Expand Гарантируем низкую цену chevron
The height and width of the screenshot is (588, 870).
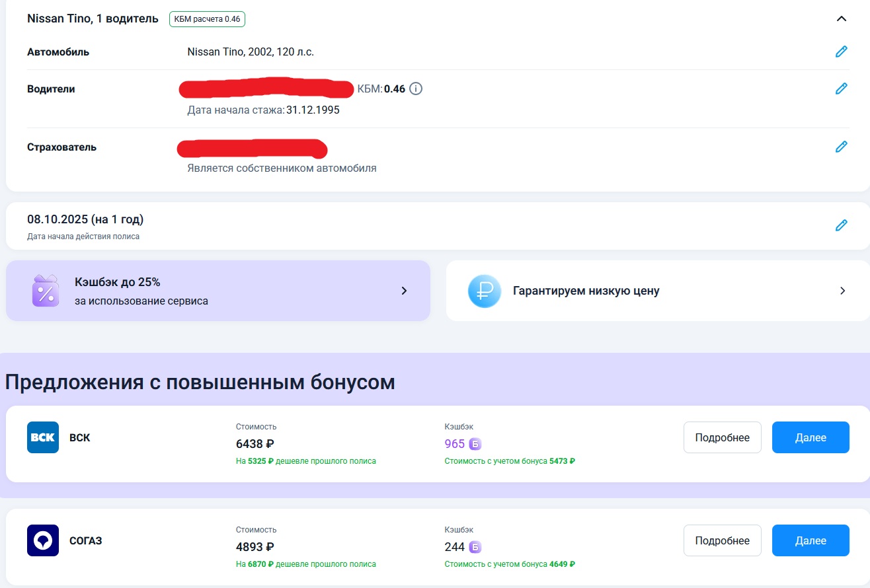pyautogui.click(x=842, y=291)
